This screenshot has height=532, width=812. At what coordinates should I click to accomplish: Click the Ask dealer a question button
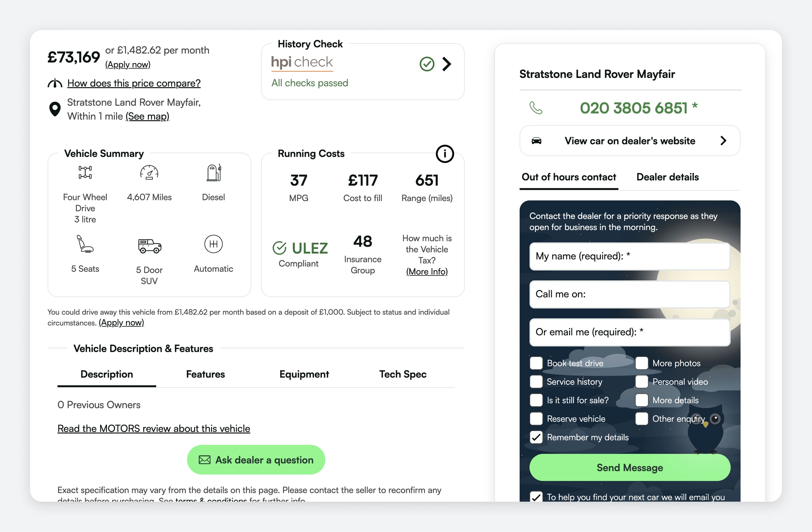(x=256, y=460)
